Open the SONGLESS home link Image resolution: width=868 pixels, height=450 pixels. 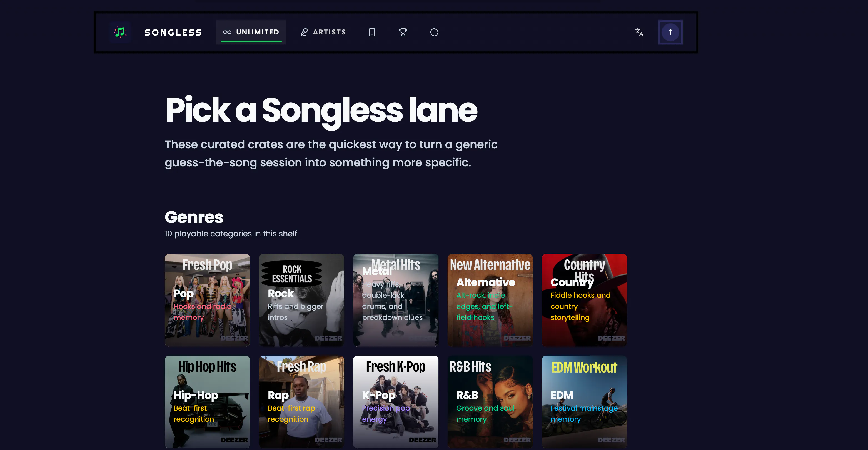173,32
